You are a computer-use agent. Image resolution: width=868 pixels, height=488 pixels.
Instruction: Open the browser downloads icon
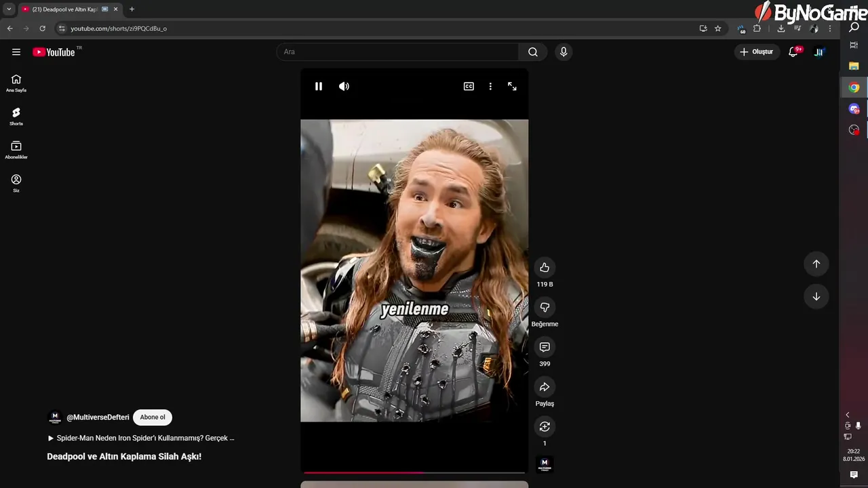pyautogui.click(x=781, y=28)
